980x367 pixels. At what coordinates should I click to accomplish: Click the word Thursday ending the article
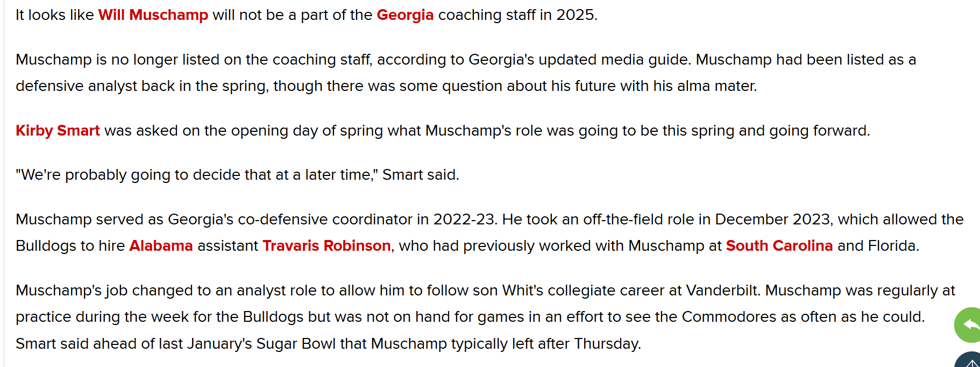[606, 344]
